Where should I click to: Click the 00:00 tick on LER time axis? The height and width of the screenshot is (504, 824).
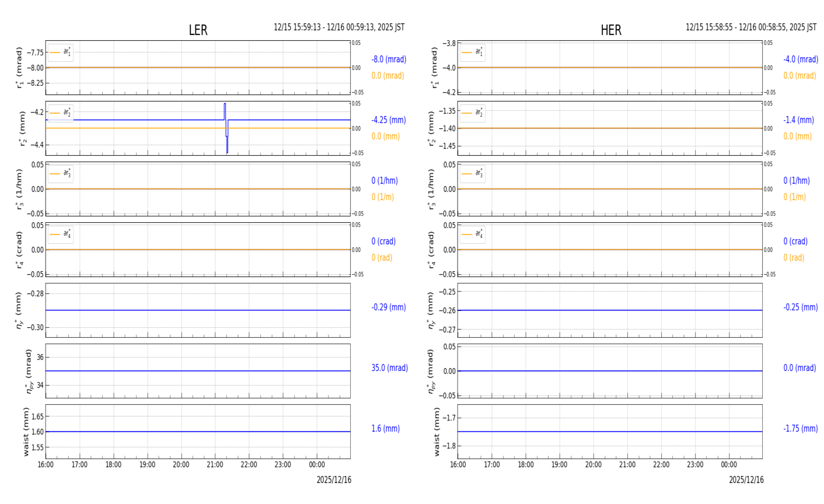pos(317,465)
